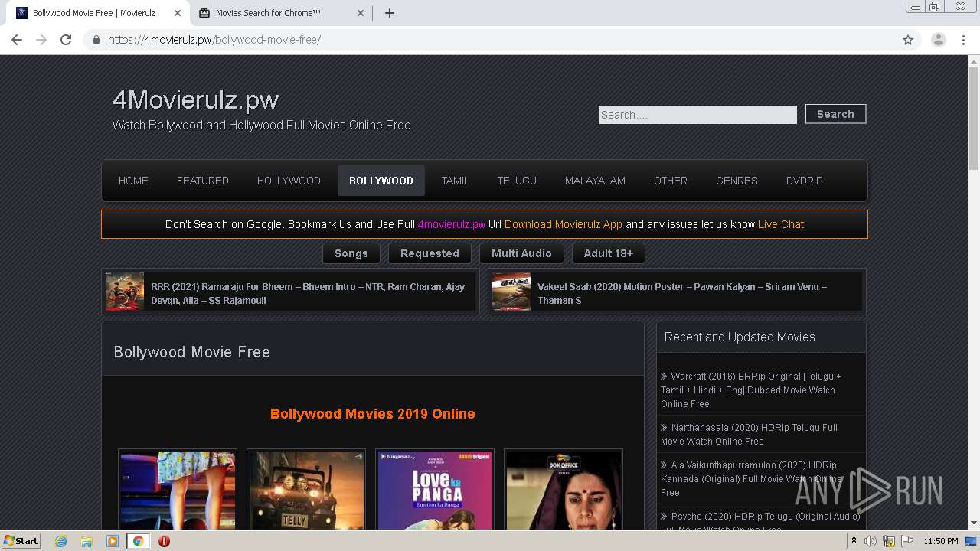Show hidden tray icons arrow

[854, 541]
